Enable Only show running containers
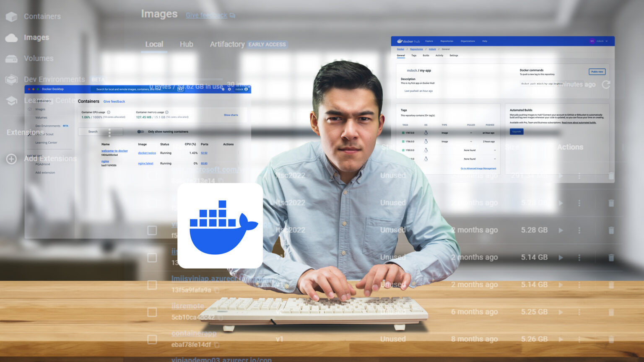This screenshot has height=362, width=644. (140, 132)
